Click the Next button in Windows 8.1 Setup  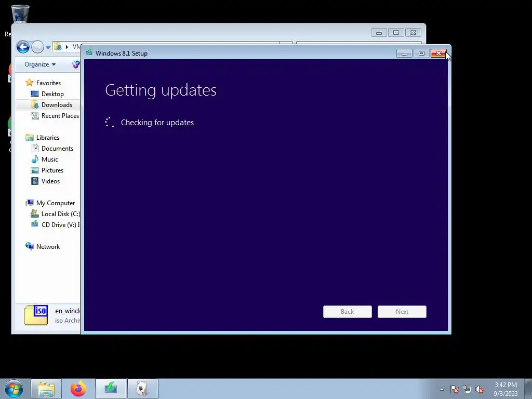402,312
